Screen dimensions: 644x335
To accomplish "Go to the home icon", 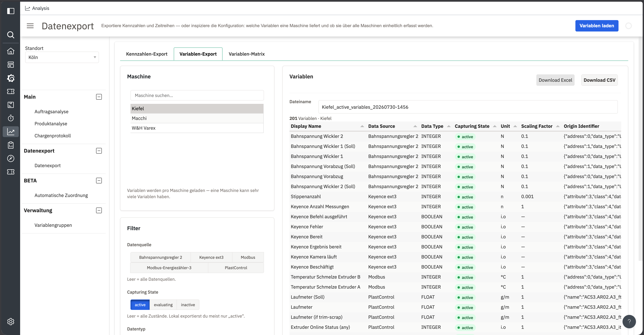I will 11,51.
